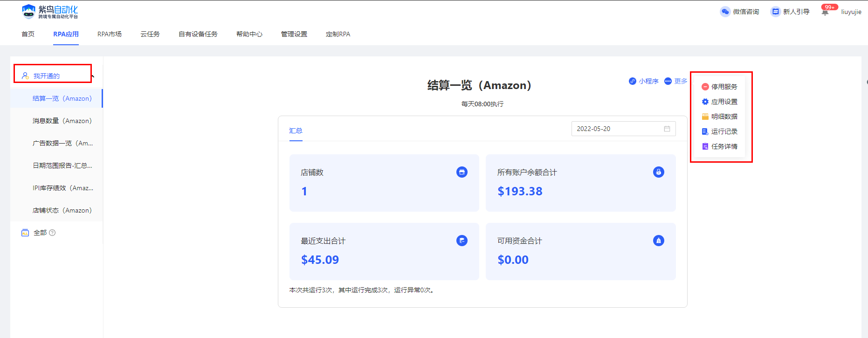Click the $193.38 balance amount
This screenshot has width=868, height=338.
(520, 192)
